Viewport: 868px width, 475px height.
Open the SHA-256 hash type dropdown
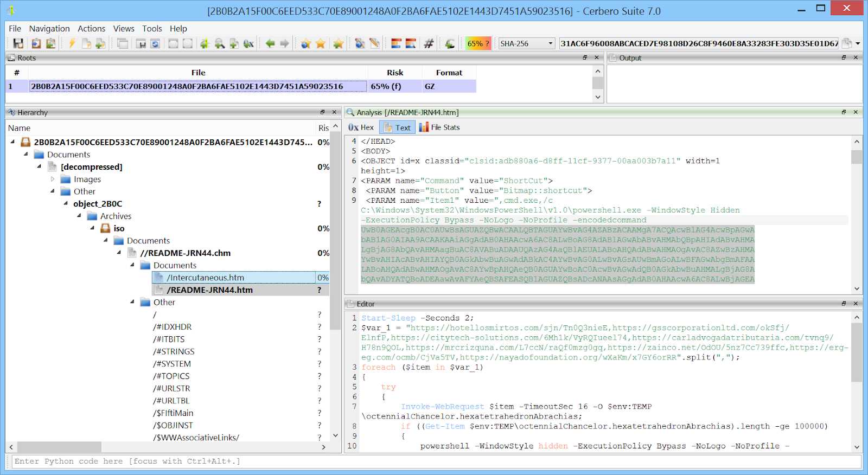pyautogui.click(x=527, y=43)
